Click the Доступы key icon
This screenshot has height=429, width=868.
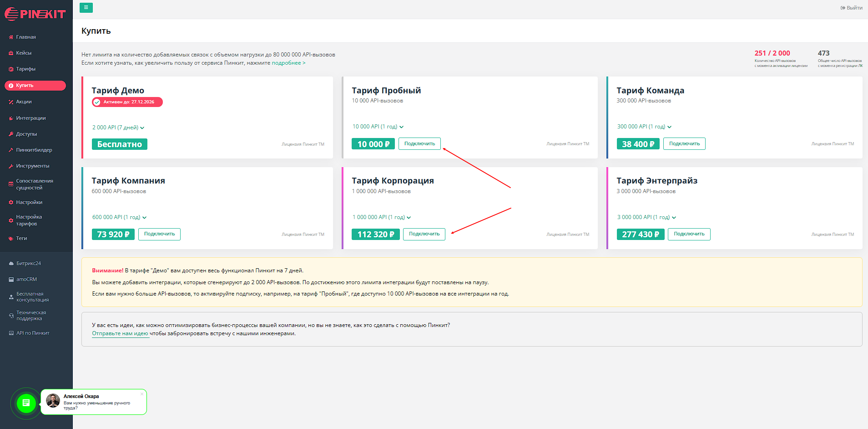[x=11, y=134]
